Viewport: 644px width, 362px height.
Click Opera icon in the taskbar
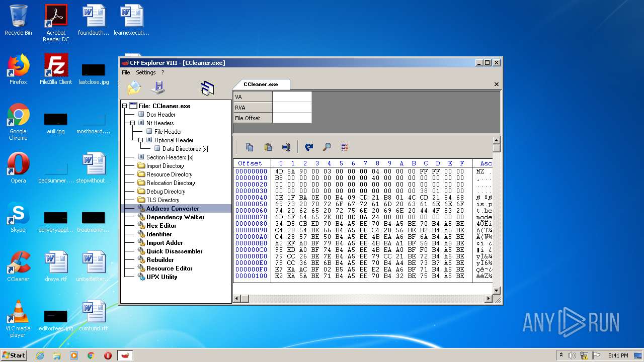108,355
